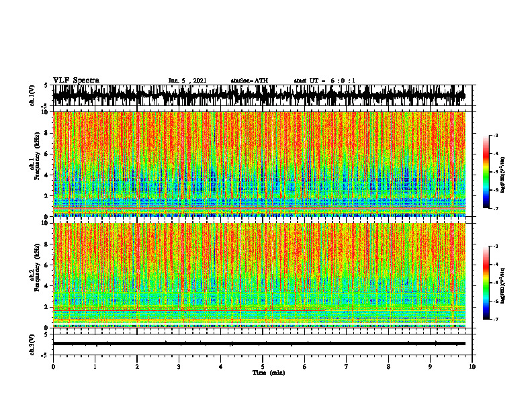Click the ch.2 spectrogram color scale bar

(486, 283)
